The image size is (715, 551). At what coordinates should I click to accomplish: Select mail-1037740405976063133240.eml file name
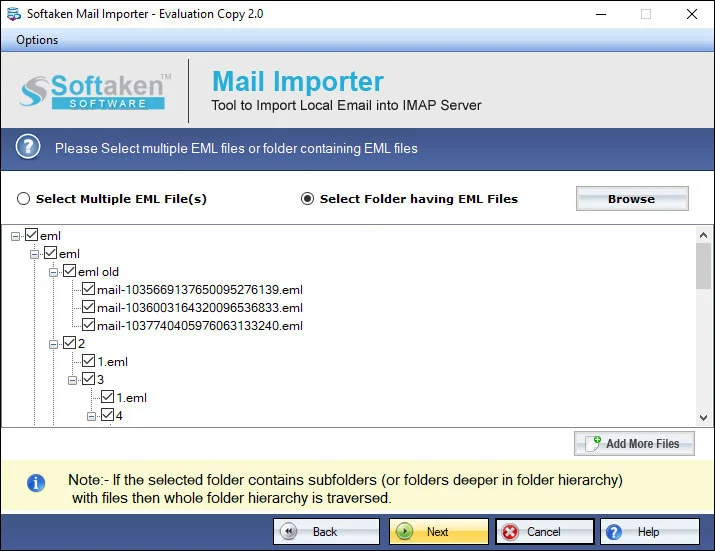pyautogui.click(x=200, y=326)
